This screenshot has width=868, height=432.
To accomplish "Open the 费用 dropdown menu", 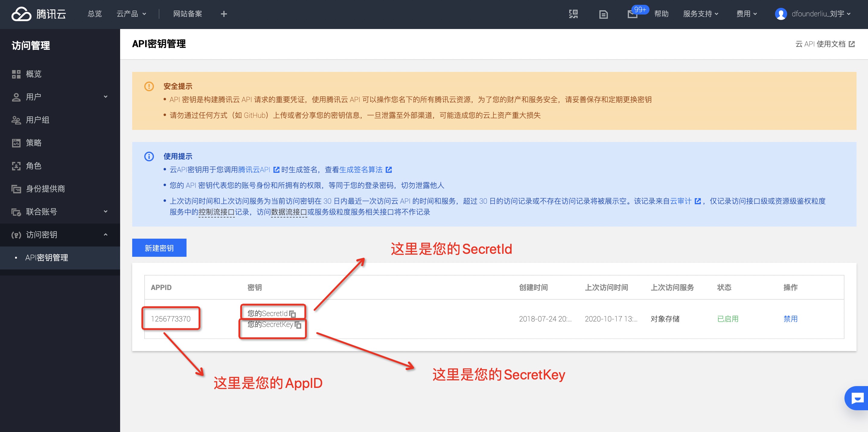I will point(746,14).
